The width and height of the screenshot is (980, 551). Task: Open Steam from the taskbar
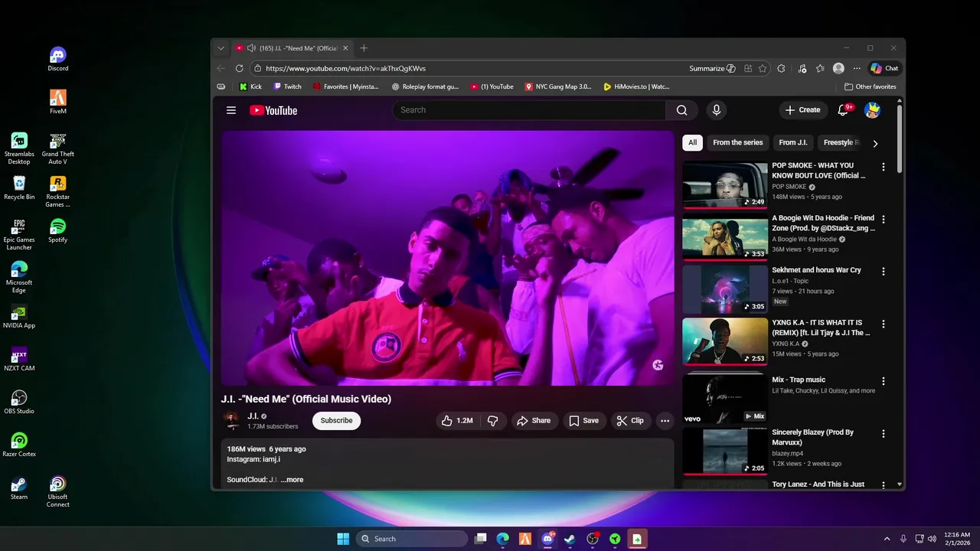pos(570,539)
